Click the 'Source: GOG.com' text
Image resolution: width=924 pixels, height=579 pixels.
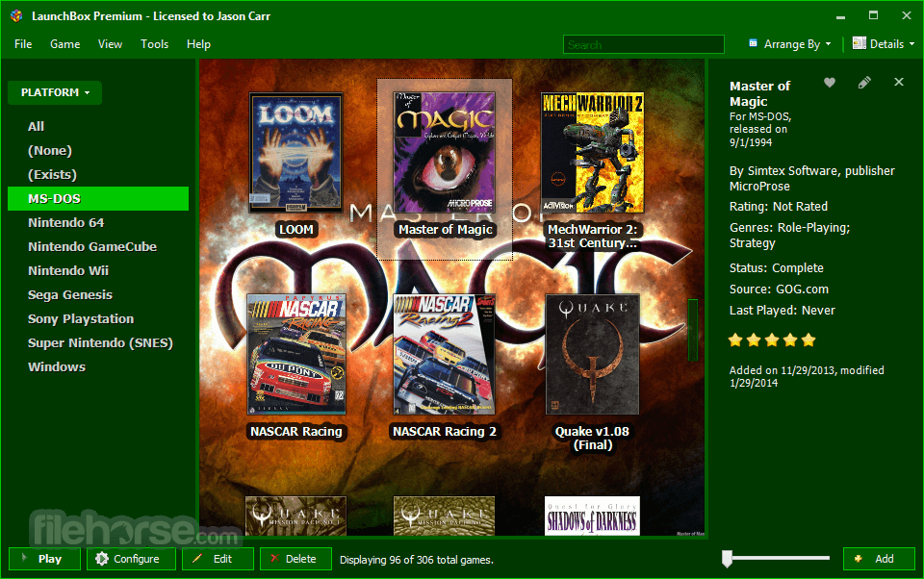pyautogui.click(x=779, y=289)
